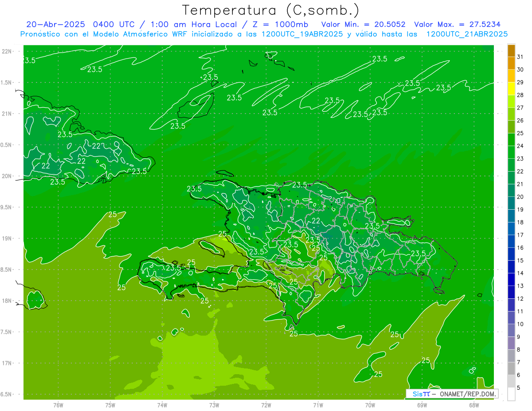This screenshot has height=411, width=532.
Task: Click the '10' value on the color scale
Action: [x=520, y=324]
